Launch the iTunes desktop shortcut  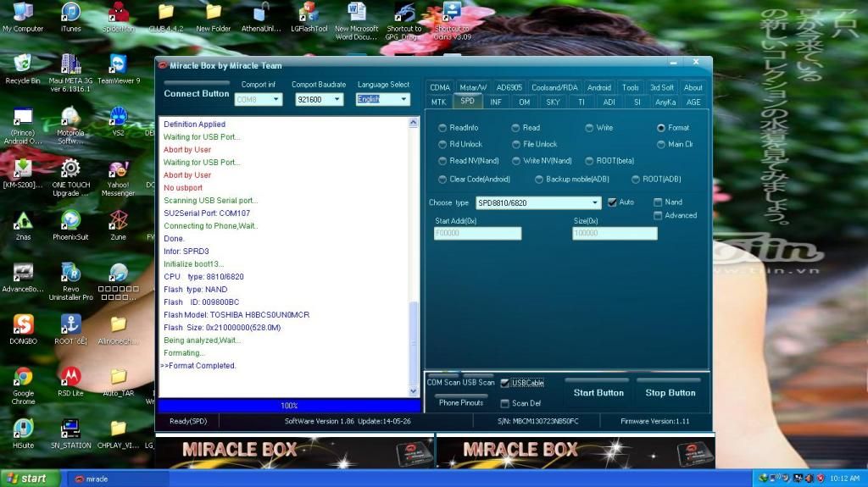click(x=71, y=17)
